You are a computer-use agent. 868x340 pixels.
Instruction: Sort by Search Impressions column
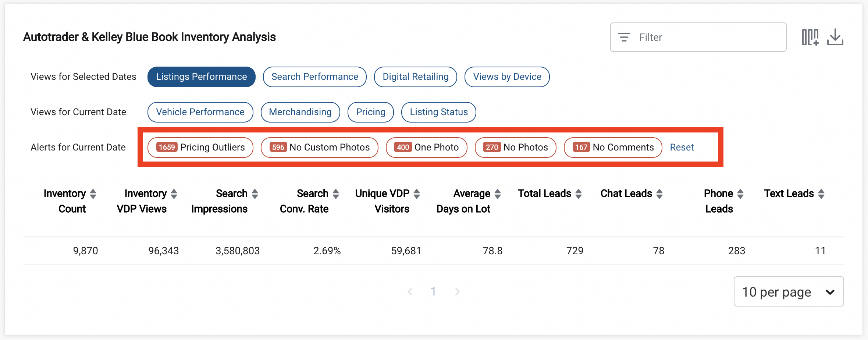pos(255,194)
